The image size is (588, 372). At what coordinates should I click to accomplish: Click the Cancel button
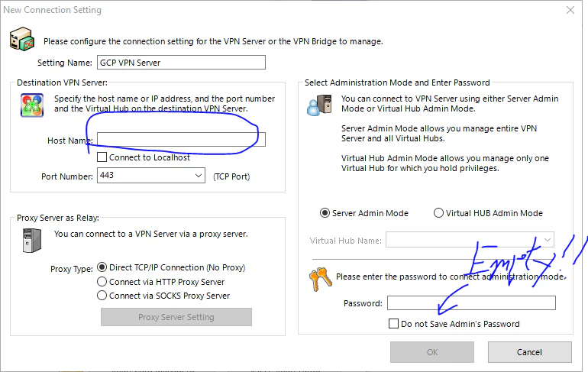529,352
